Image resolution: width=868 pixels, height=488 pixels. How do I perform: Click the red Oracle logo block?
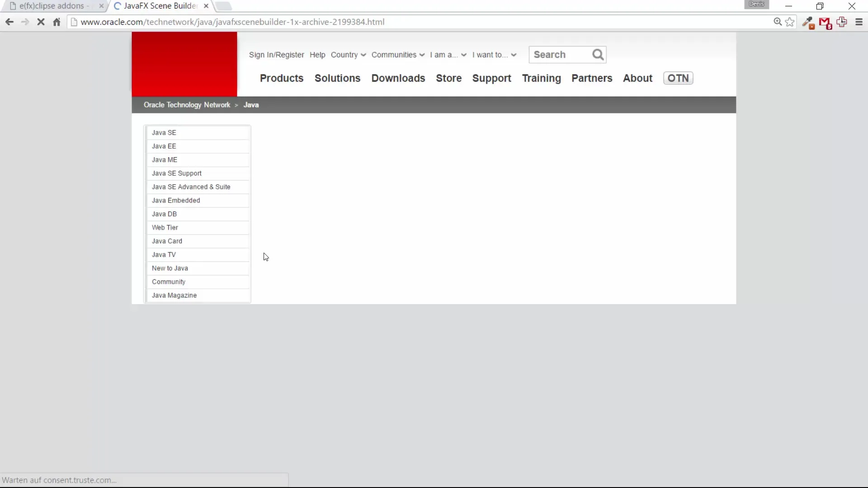click(x=184, y=64)
